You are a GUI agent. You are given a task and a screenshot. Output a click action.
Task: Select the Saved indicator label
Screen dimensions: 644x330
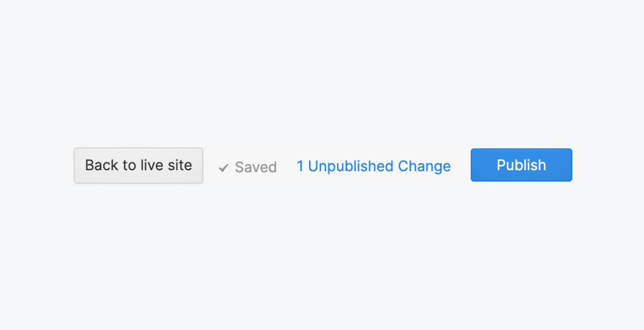[x=256, y=167]
